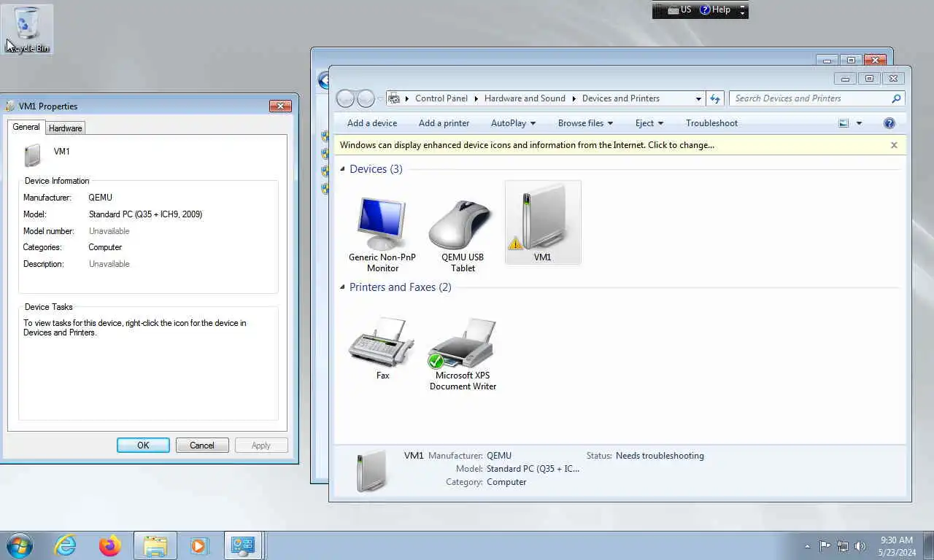Click Troubleshoot in the toolbar
The height and width of the screenshot is (560, 934).
(x=711, y=123)
